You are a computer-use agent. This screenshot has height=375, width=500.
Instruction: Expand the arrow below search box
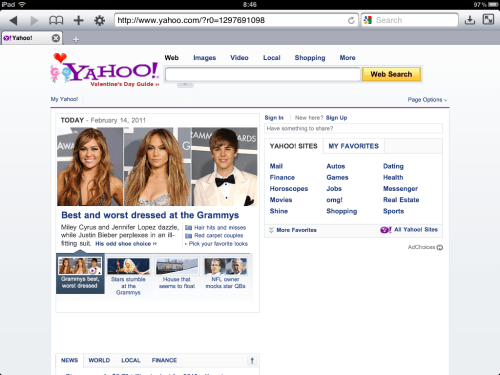[x=185, y=85]
